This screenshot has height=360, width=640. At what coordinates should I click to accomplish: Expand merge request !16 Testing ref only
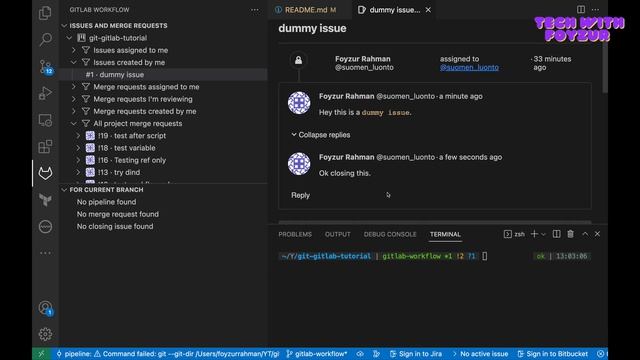[x=78, y=160]
